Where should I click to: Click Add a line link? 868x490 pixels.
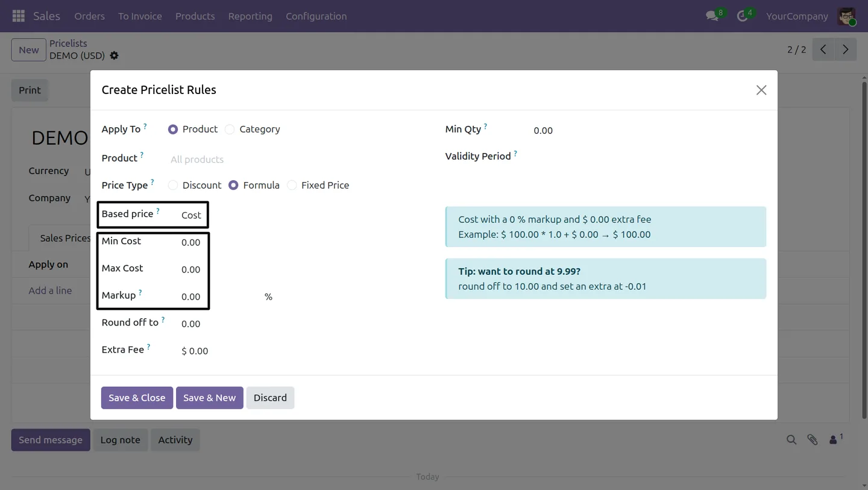50,291
